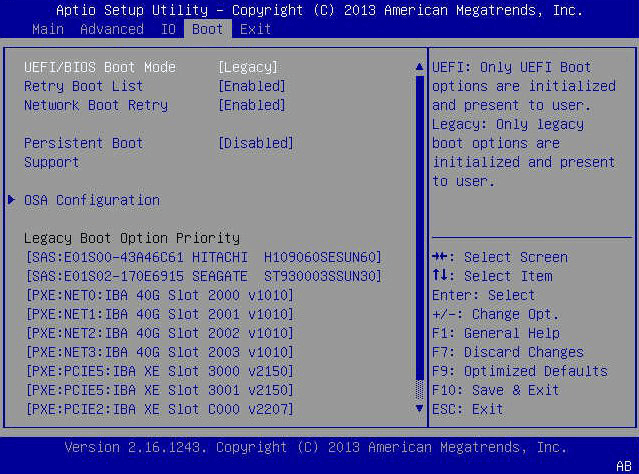Pick PXE:PCIE2 Slot C000 boot entry
639x474 pixels.
click(159, 409)
